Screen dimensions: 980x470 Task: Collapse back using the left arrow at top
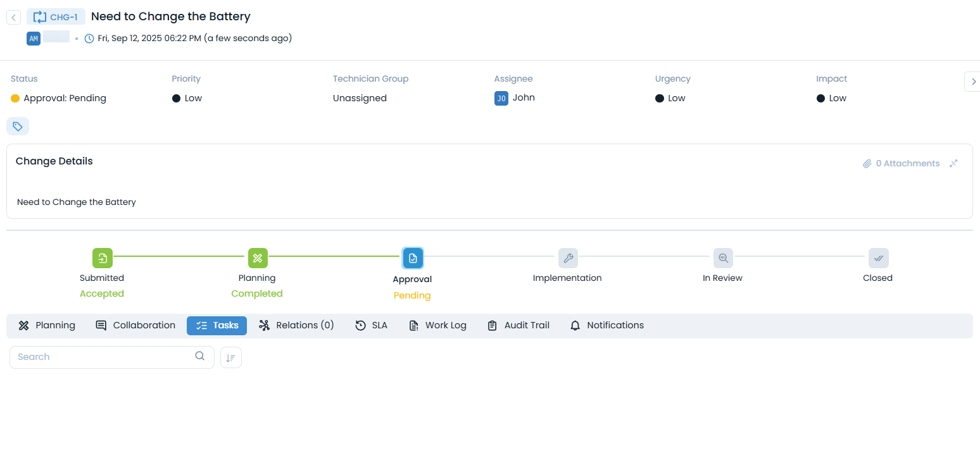click(x=13, y=16)
